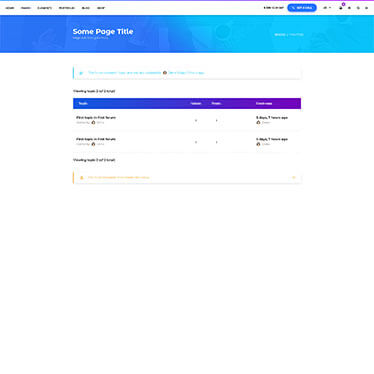374x374 pixels.
Task: Open the Elements menu in top navigation
Action: coord(44,8)
